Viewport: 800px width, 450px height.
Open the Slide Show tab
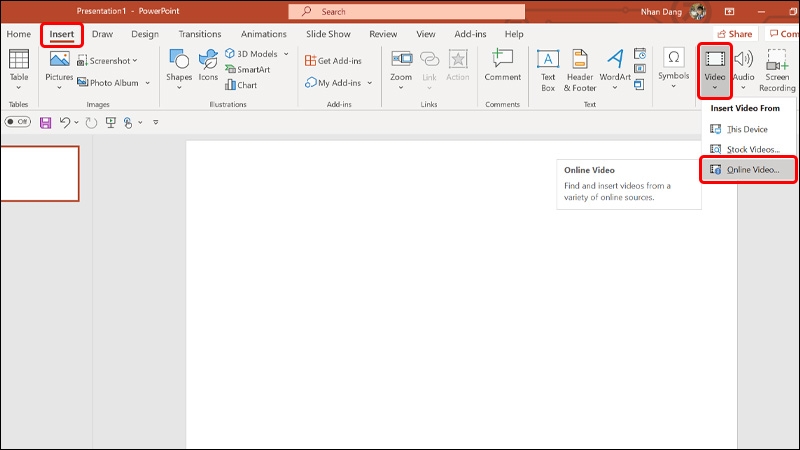(x=328, y=34)
